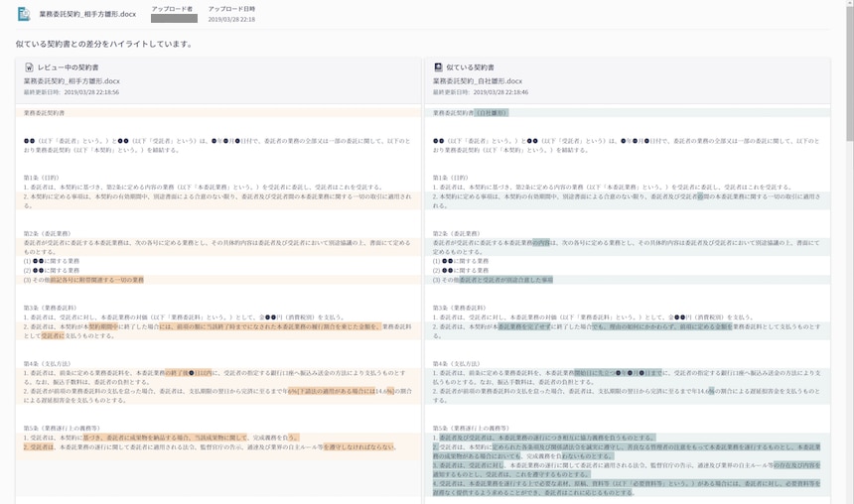Click the book icon beside 似ている契約書
Image resolution: width=854 pixels, height=504 pixels.
pos(438,67)
